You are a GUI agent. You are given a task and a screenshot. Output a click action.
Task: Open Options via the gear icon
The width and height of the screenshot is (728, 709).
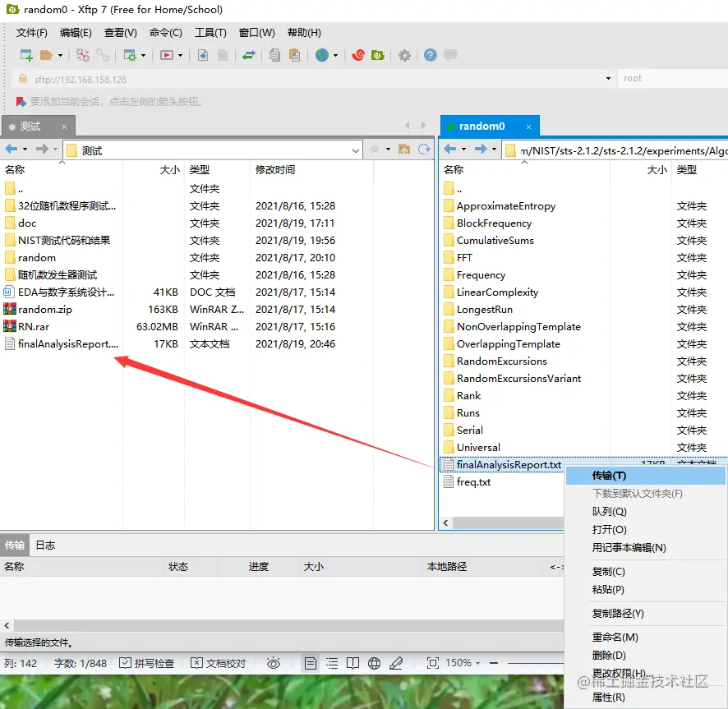[405, 56]
